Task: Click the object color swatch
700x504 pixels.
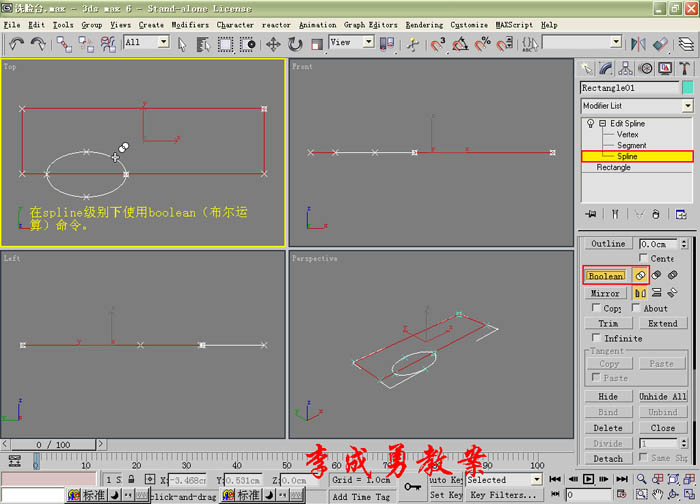Action: pyautogui.click(x=688, y=87)
